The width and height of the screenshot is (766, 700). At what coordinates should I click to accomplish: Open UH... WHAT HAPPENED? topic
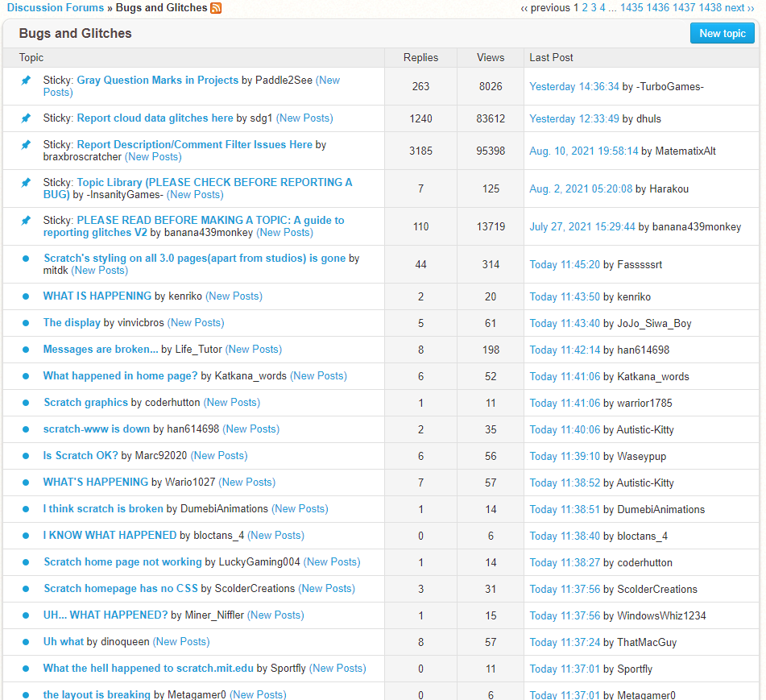106,615
